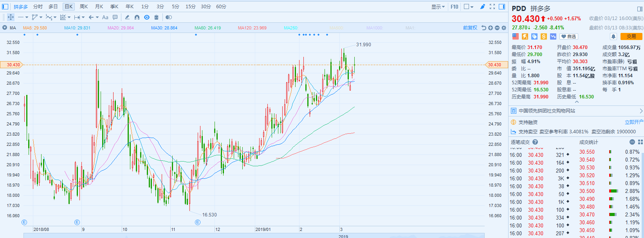Open the line tool dropdown arrow
This screenshot has height=238, width=644.
click(x=27, y=17)
